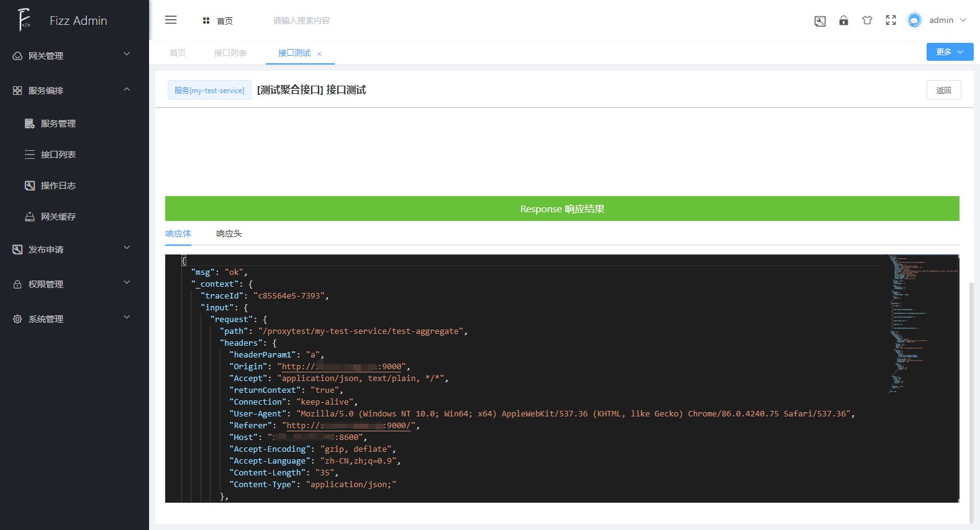The width and height of the screenshot is (980, 530).
Task: Click the lock screen icon
Action: coord(843,20)
